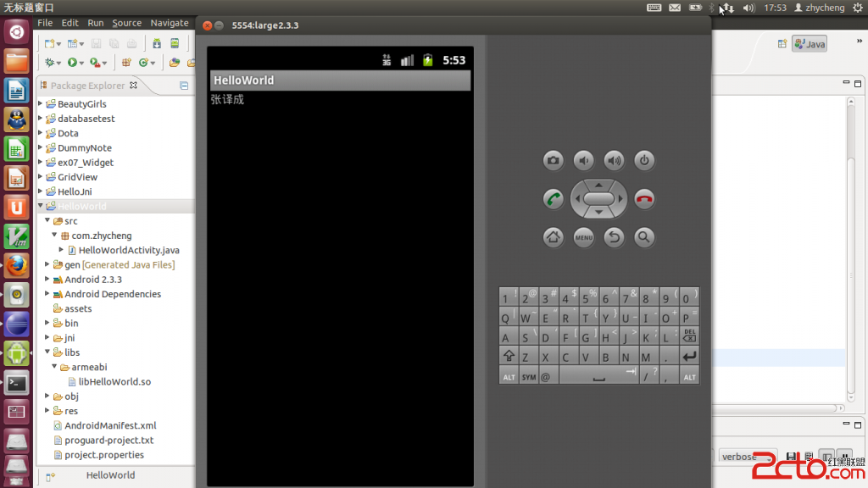
Task: Click the emulator home button
Action: tap(553, 237)
